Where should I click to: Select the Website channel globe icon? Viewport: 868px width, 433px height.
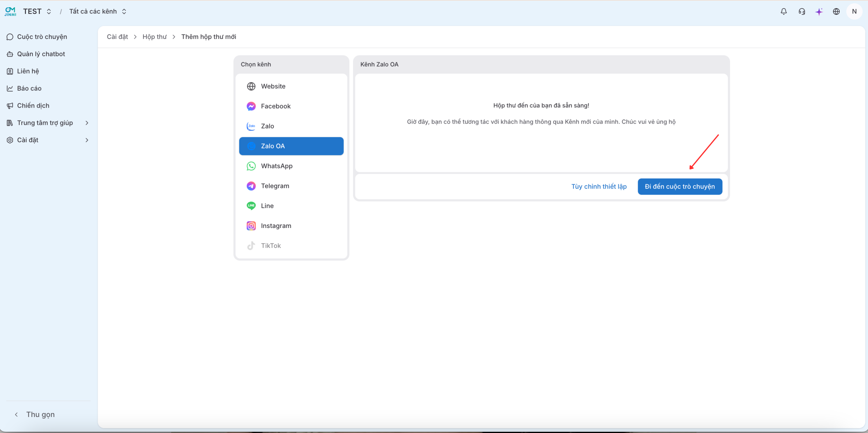click(251, 86)
